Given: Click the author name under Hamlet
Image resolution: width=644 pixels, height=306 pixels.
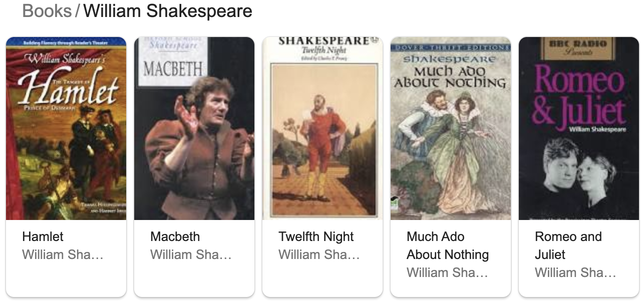Looking at the screenshot, I should (63, 254).
